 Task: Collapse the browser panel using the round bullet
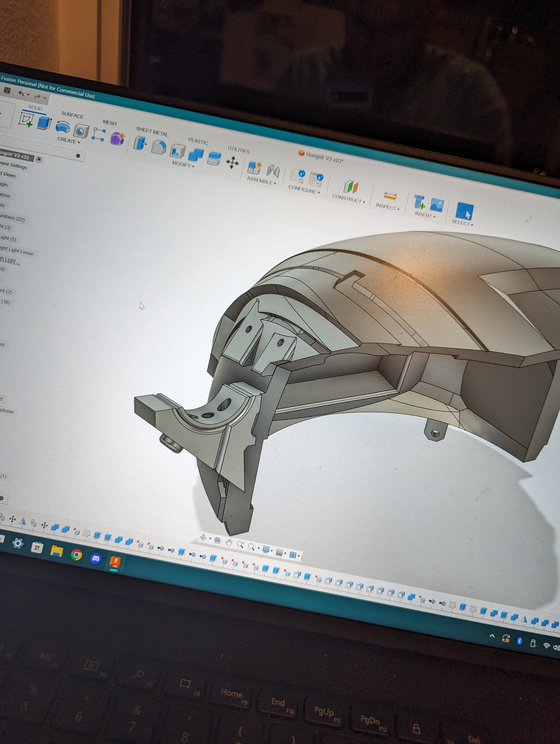click(x=78, y=156)
